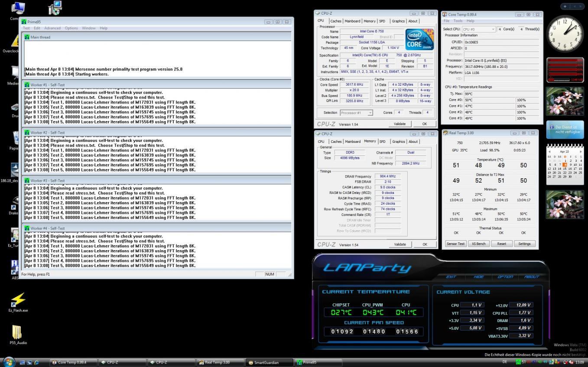Switch to SmartGuardian in the taskbar

[x=270, y=362]
